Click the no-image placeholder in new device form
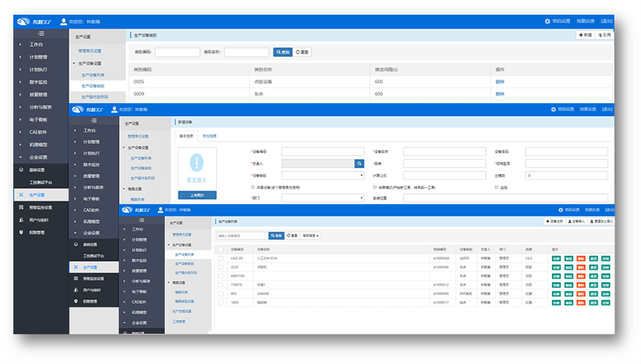Viewport: 641px width, 364px height. (x=197, y=169)
